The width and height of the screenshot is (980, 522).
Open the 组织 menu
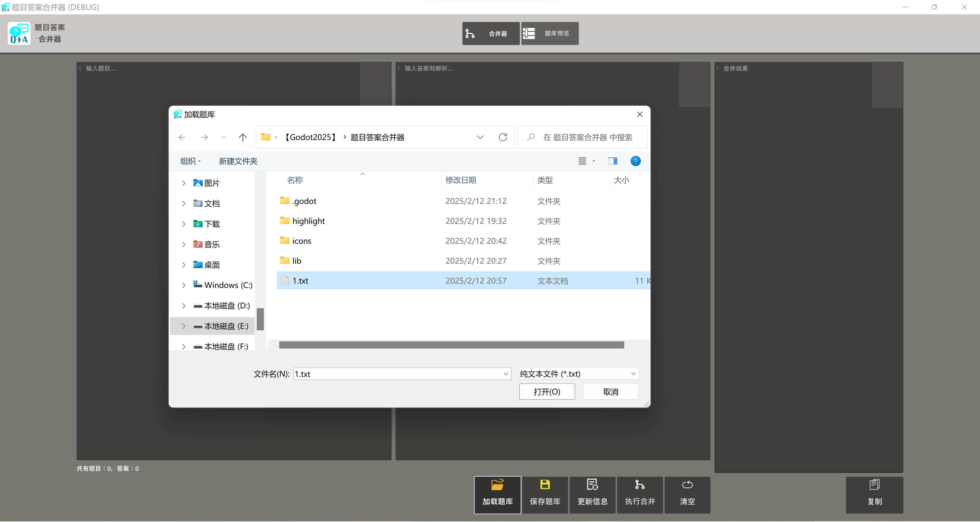click(x=190, y=161)
